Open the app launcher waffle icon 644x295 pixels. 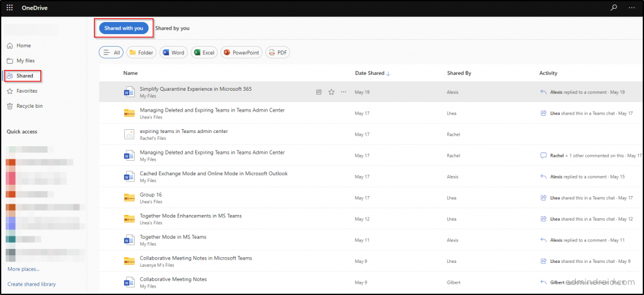coord(9,8)
